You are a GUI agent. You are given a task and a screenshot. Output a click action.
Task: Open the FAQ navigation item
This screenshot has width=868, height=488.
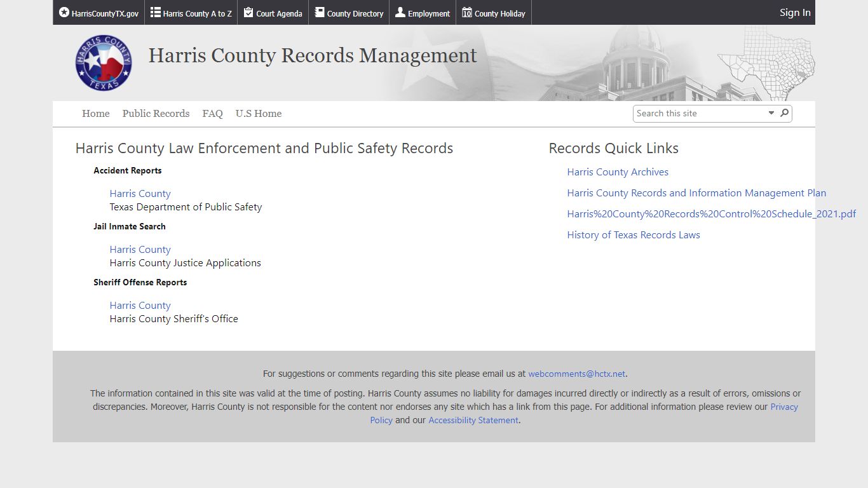tap(212, 114)
